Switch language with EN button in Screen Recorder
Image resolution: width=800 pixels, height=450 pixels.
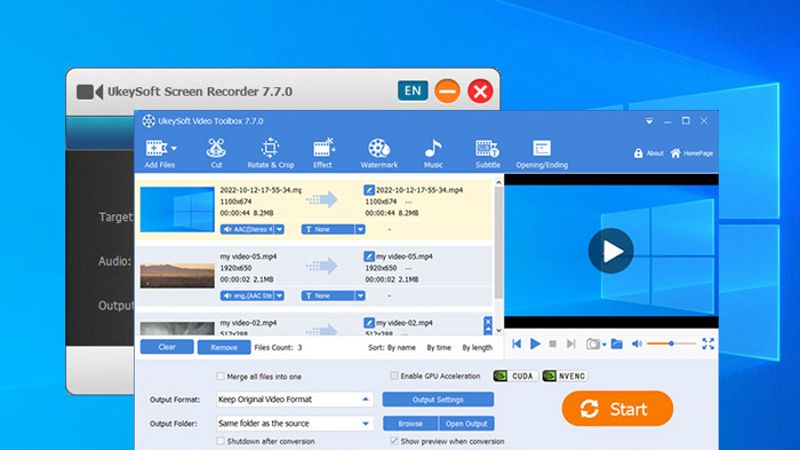(413, 91)
